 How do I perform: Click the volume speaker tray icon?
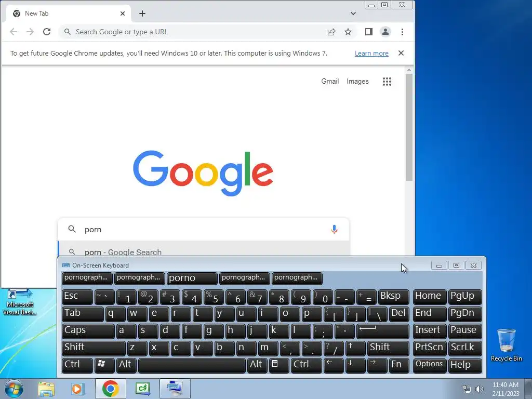click(480, 389)
